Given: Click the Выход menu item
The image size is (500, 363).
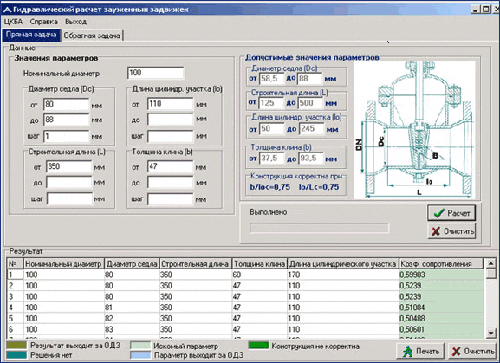Looking at the screenshot, I should pos(76,22).
